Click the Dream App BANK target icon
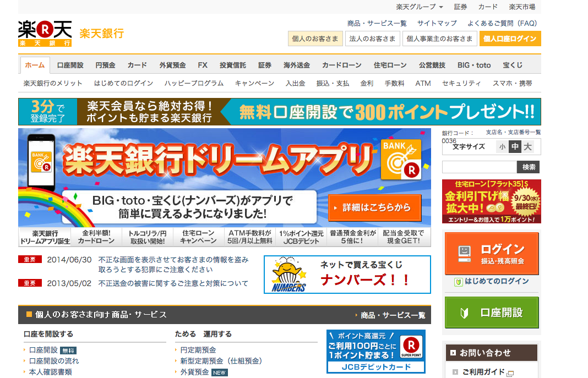The height and width of the screenshot is (378, 588). (x=401, y=160)
